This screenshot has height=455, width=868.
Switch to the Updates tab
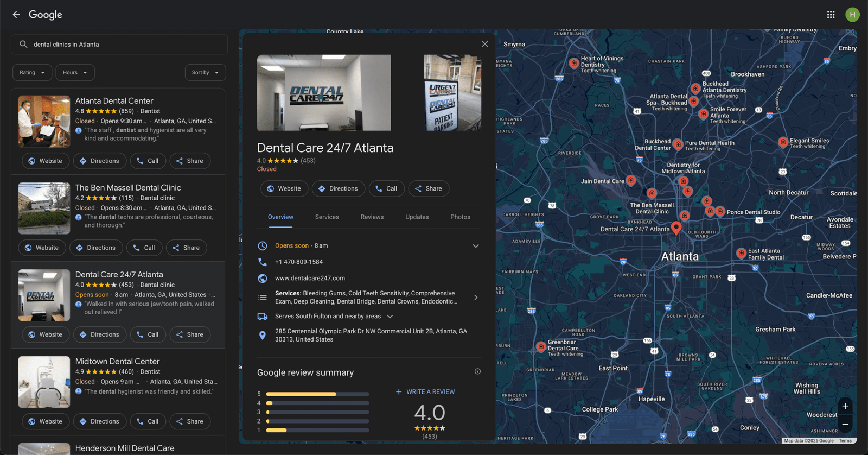click(417, 217)
